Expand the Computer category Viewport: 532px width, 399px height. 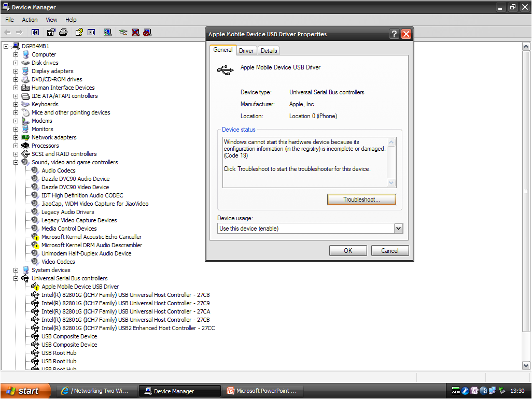tap(16, 54)
